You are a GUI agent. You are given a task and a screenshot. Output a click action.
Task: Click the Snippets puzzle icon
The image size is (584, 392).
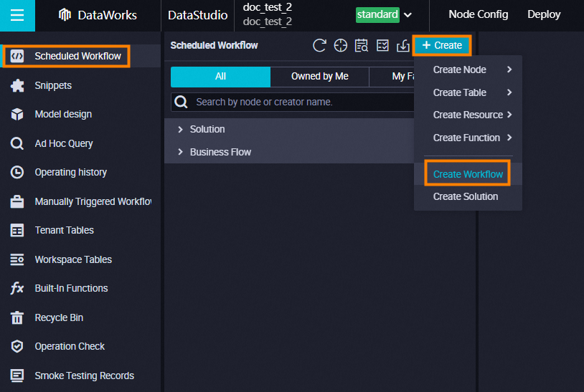point(17,85)
